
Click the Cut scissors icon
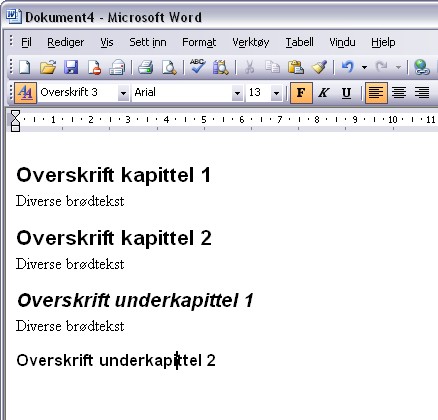tap(249, 67)
